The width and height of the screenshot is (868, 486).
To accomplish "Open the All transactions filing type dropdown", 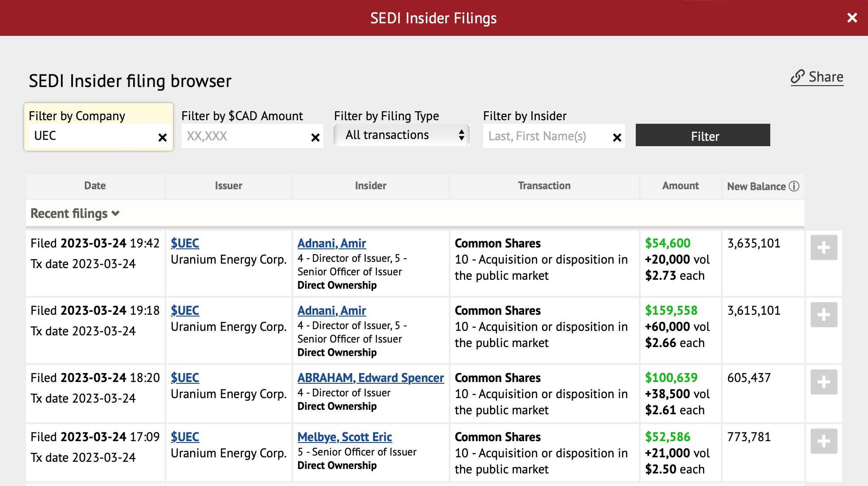I will pyautogui.click(x=402, y=135).
